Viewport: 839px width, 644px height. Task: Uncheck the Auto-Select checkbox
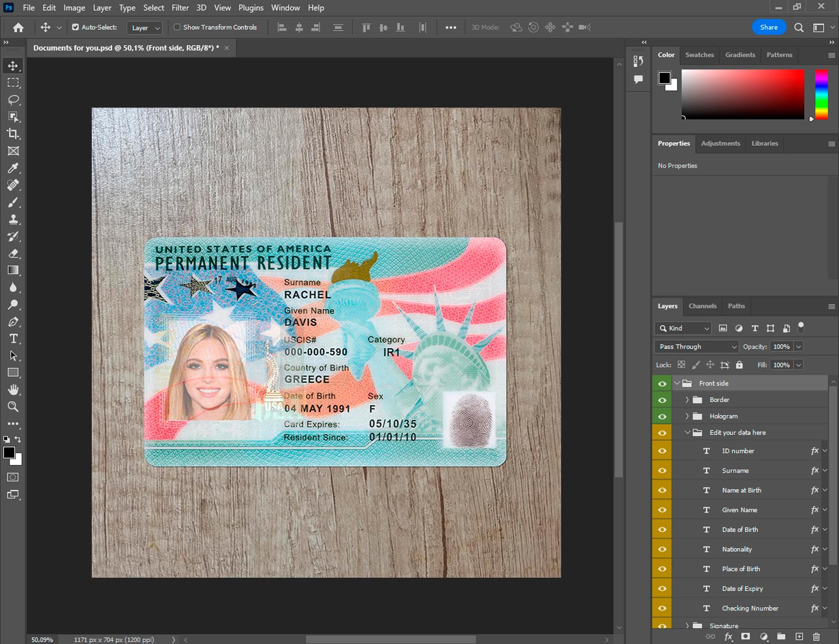pyautogui.click(x=76, y=27)
